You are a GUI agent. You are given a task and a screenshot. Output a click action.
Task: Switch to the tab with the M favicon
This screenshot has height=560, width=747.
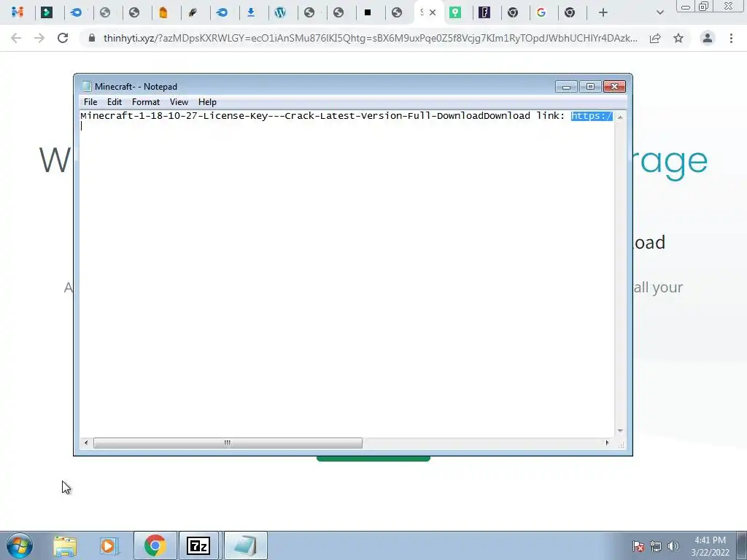point(18,12)
